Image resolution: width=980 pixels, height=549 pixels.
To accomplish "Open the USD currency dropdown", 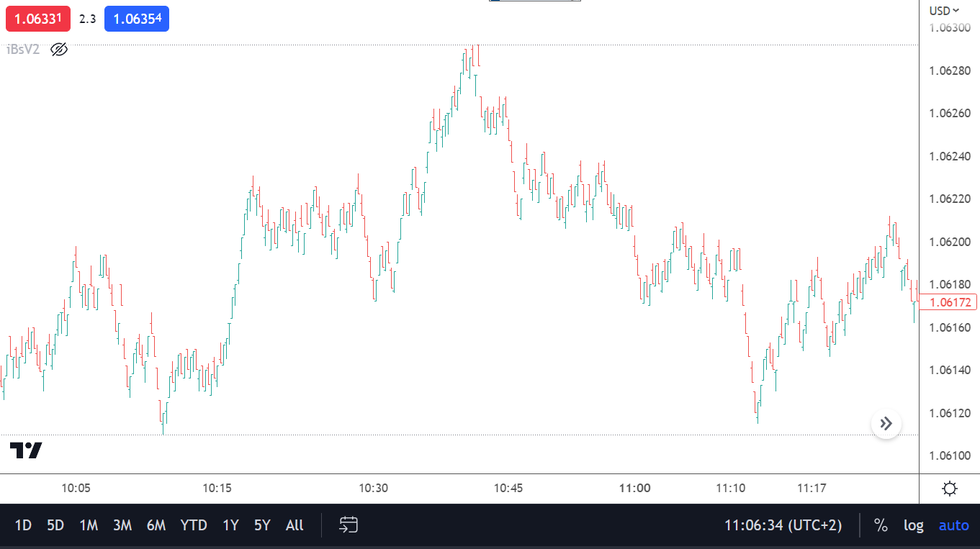I will (x=944, y=10).
